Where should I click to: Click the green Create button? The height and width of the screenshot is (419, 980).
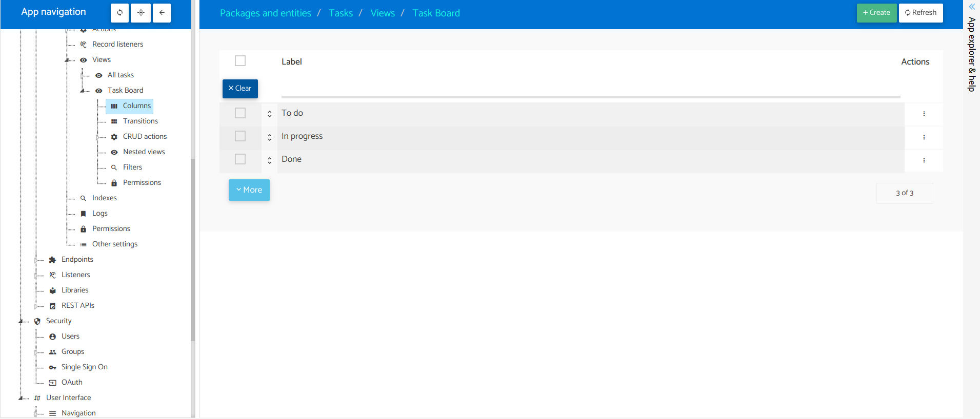pos(877,13)
